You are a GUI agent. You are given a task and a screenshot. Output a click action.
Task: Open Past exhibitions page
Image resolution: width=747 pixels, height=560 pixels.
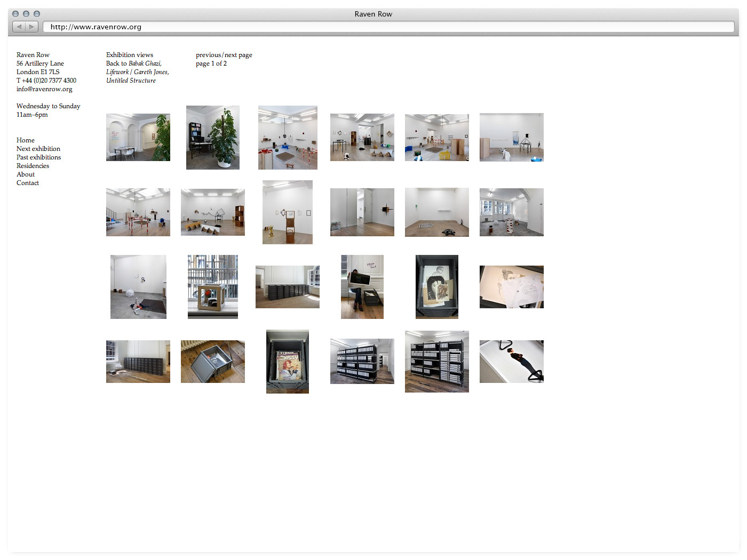click(38, 157)
